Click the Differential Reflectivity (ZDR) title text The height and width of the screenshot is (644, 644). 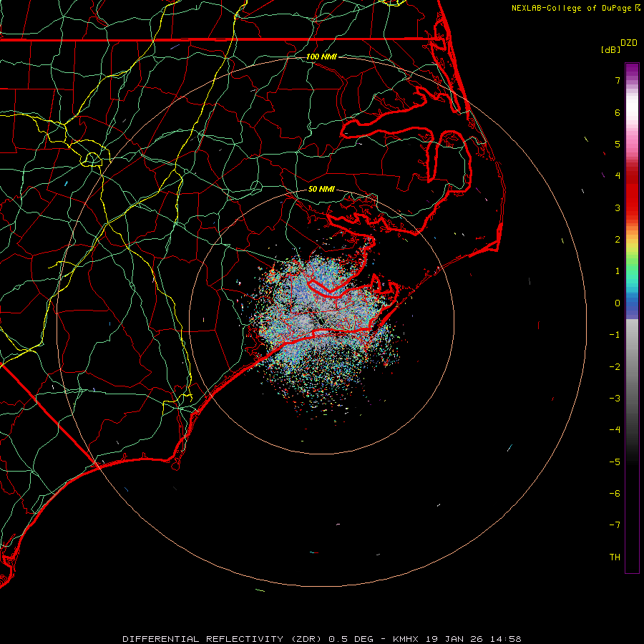point(223,638)
